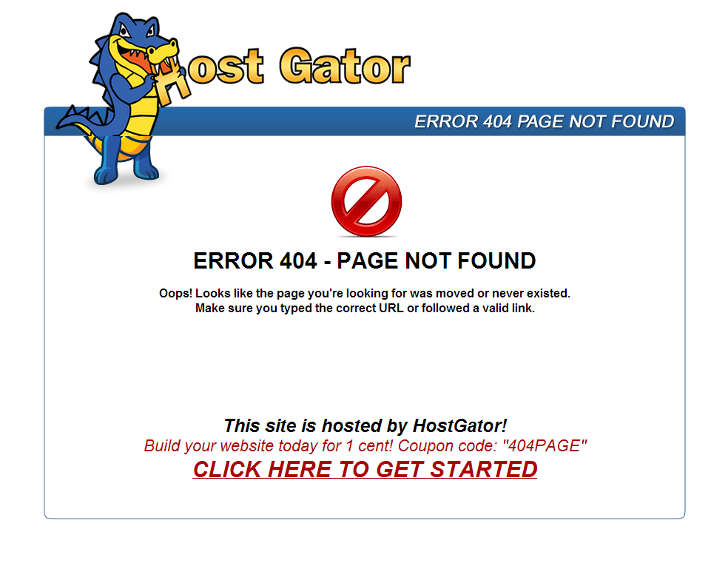Click 'This site is hosted by HostGator!' text
Screen dimensions: 728x583
[x=365, y=425]
